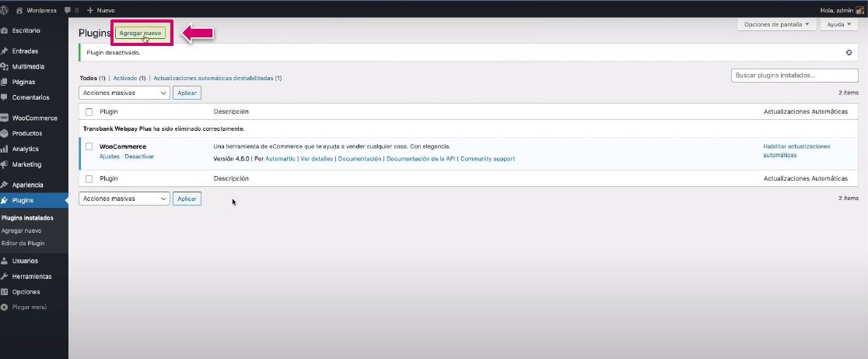The image size is (868, 359).
Task: Click Wordpress site name in admin bar
Action: 41,11
